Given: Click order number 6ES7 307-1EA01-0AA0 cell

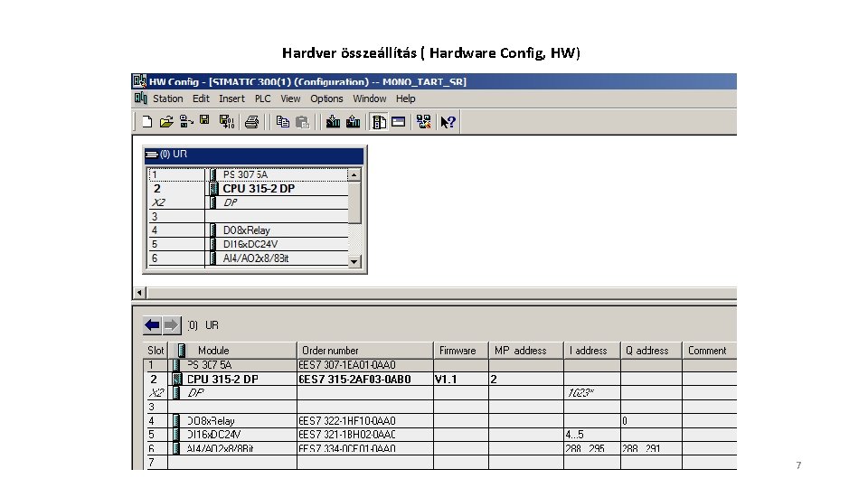Looking at the screenshot, I should (364, 365).
